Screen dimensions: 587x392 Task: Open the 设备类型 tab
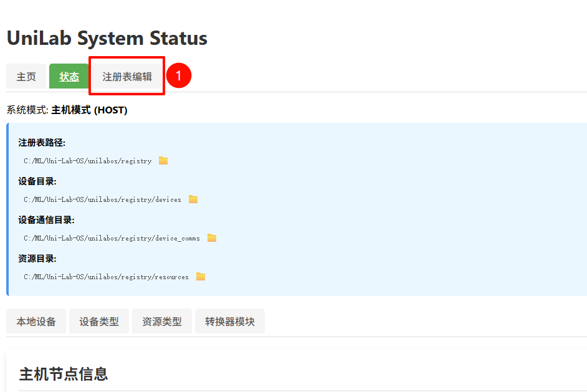pyautogui.click(x=99, y=322)
